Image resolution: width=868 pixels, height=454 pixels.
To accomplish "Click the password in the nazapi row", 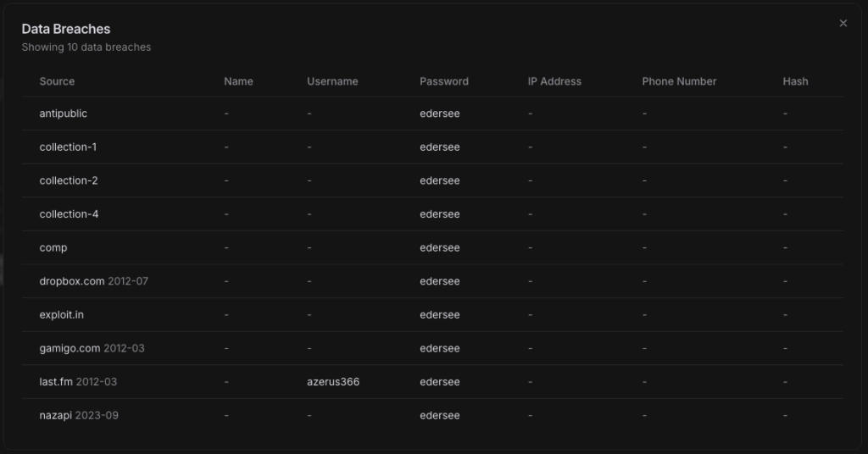I will click(440, 416).
